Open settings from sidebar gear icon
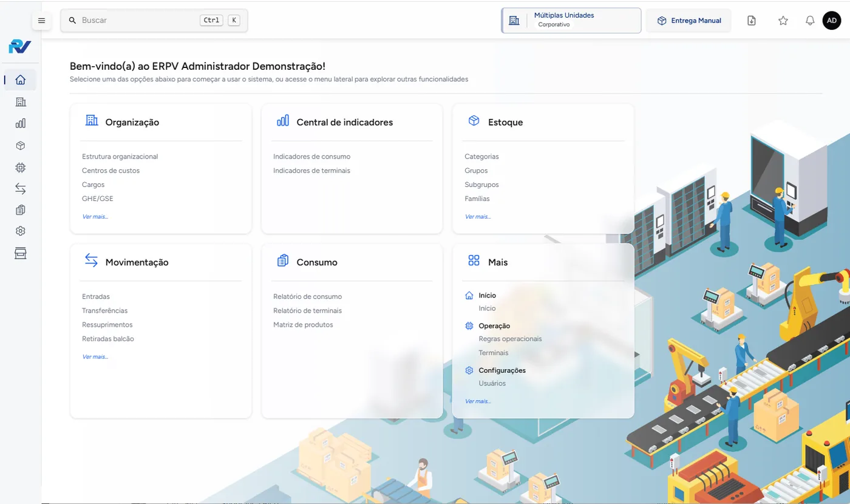850x504 pixels. click(x=21, y=231)
